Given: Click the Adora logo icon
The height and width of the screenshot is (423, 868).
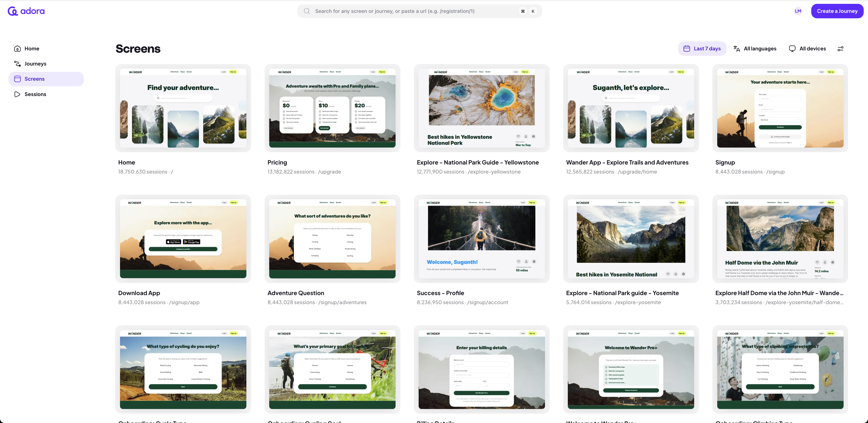Looking at the screenshot, I should click(x=12, y=11).
